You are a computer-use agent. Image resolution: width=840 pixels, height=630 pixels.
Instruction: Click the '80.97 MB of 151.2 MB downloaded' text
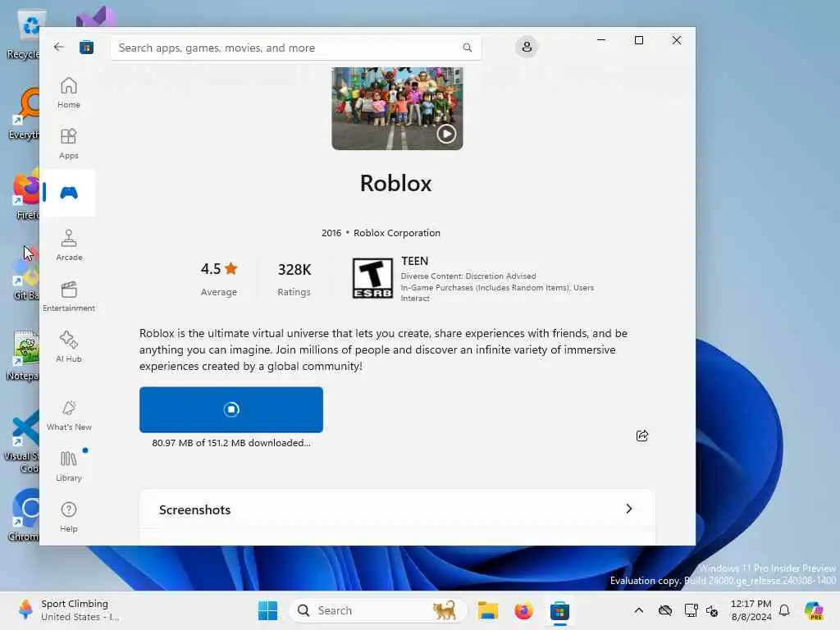coord(231,443)
